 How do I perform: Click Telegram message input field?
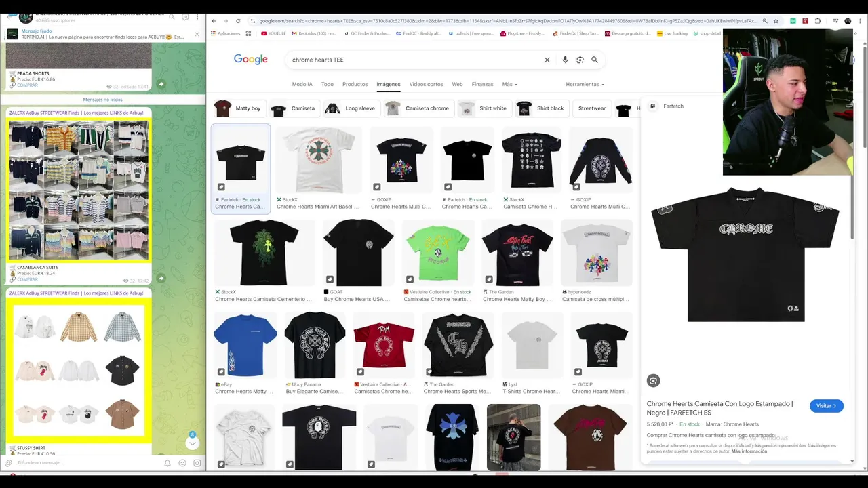tap(88, 463)
